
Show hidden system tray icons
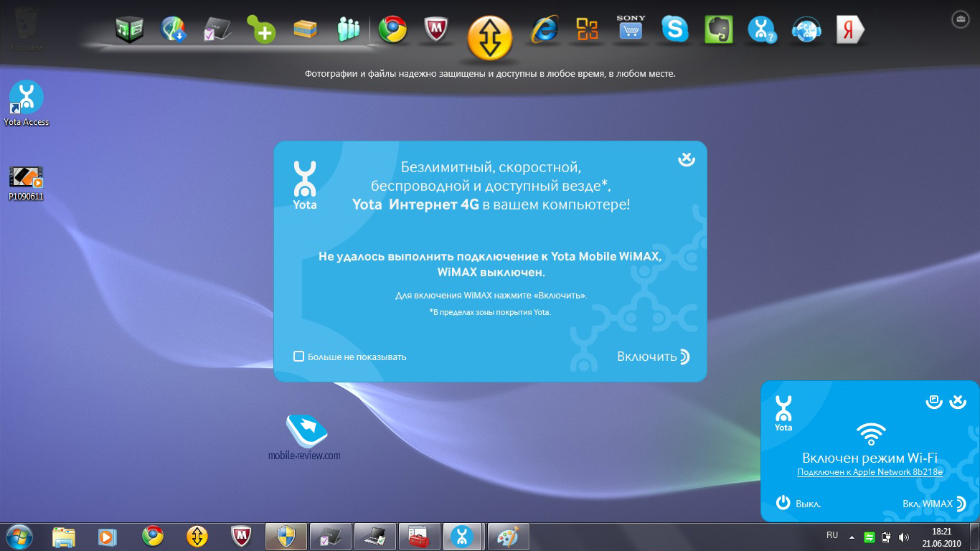pos(852,537)
